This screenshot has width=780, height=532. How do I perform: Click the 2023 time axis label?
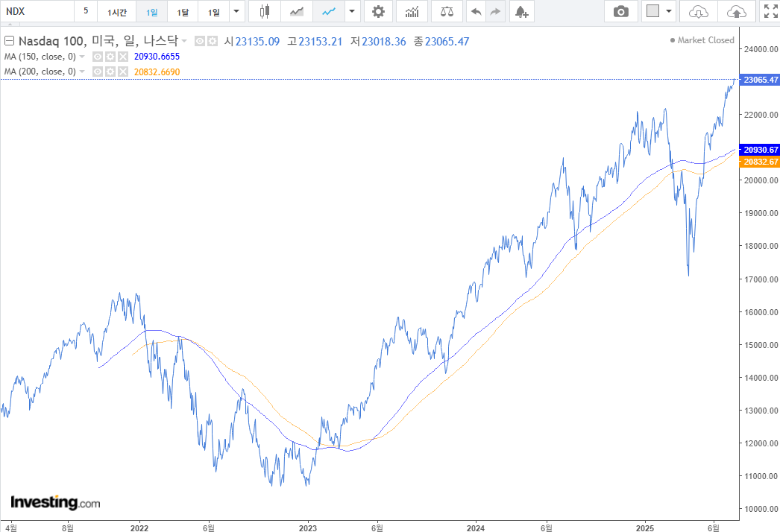pos(307,528)
